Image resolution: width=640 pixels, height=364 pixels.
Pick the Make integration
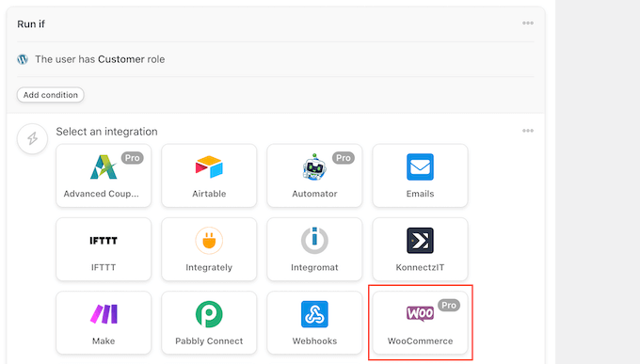click(104, 323)
